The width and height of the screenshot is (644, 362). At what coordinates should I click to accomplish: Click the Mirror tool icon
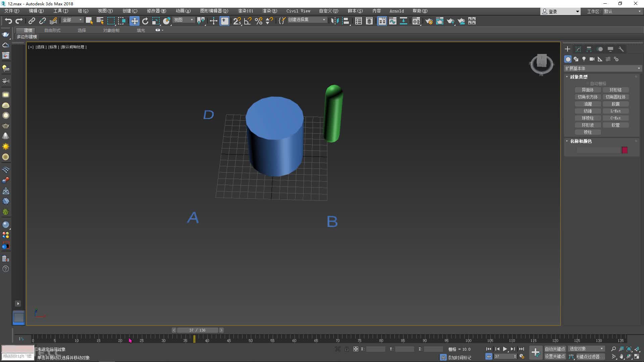pyautogui.click(x=335, y=21)
